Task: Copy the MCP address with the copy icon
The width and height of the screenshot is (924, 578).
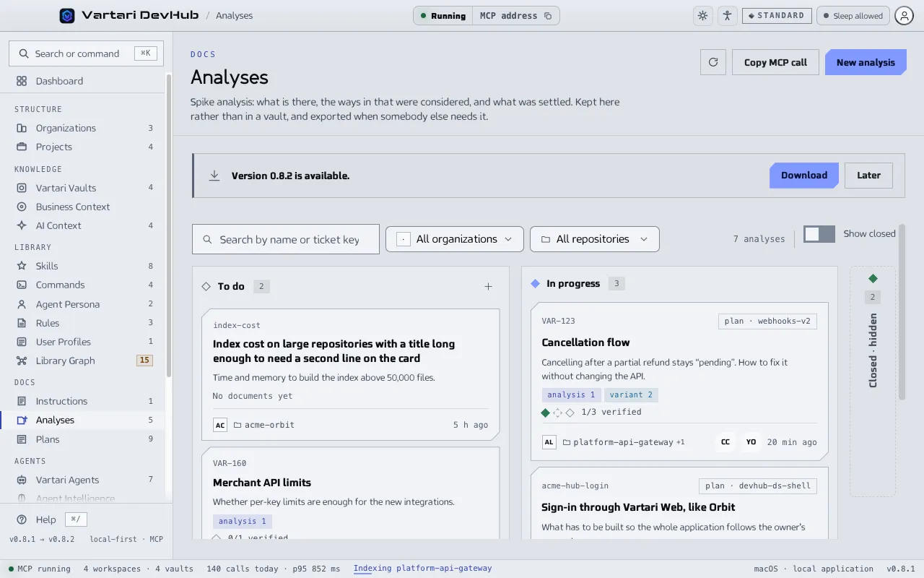Action: [548, 16]
